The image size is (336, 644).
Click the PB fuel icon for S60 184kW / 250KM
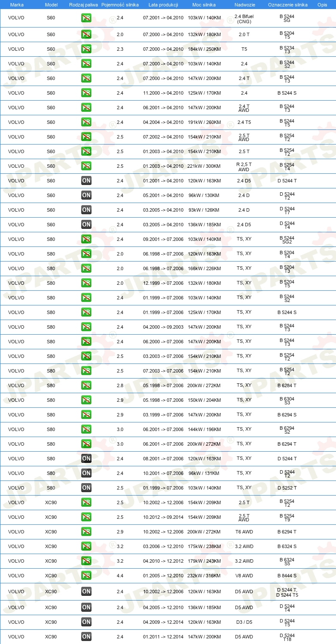pos(86,49)
